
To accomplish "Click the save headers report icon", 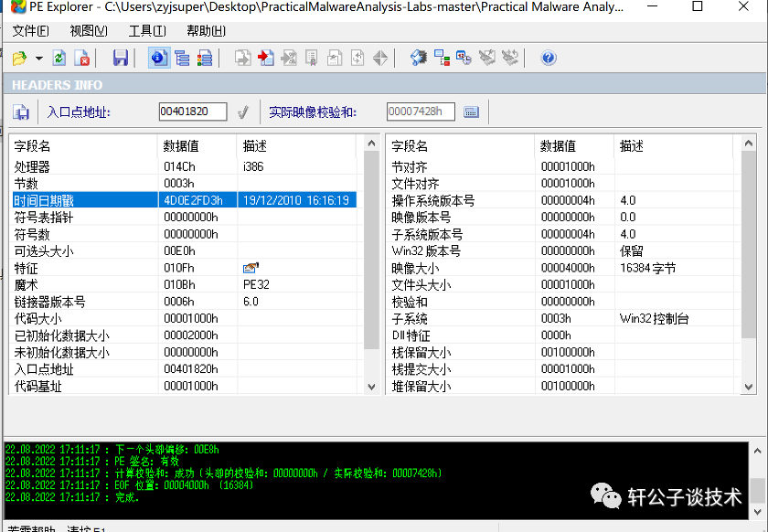I will [21, 112].
